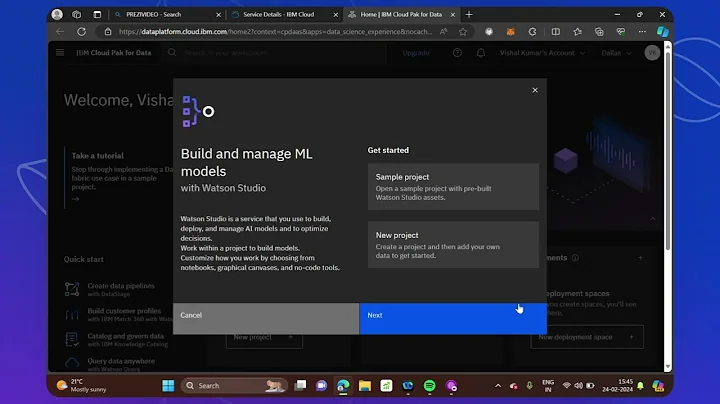The width and height of the screenshot is (720, 404).
Task: Collapse the section chevron at right
Action: pos(652,219)
